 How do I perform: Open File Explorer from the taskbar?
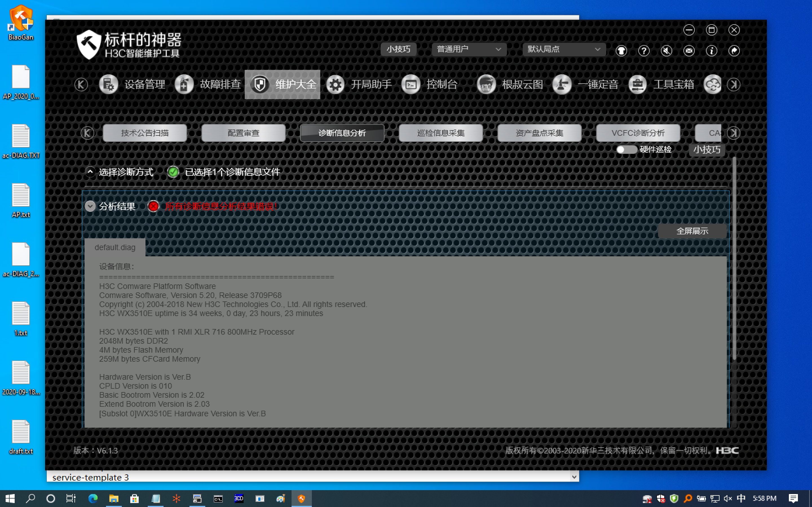coord(113,498)
